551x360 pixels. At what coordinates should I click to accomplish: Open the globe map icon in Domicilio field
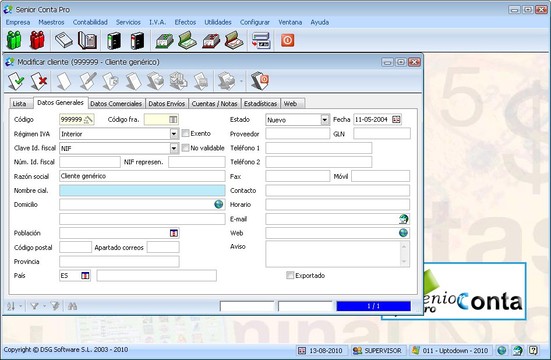point(219,204)
